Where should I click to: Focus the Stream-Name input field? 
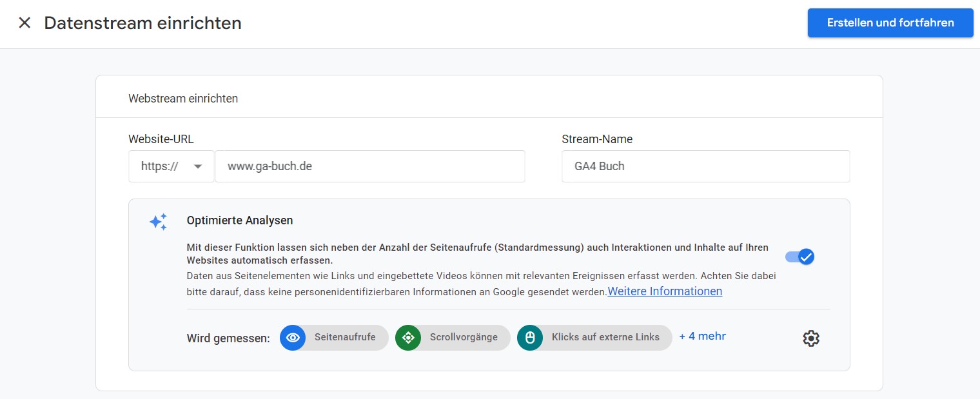(x=705, y=166)
